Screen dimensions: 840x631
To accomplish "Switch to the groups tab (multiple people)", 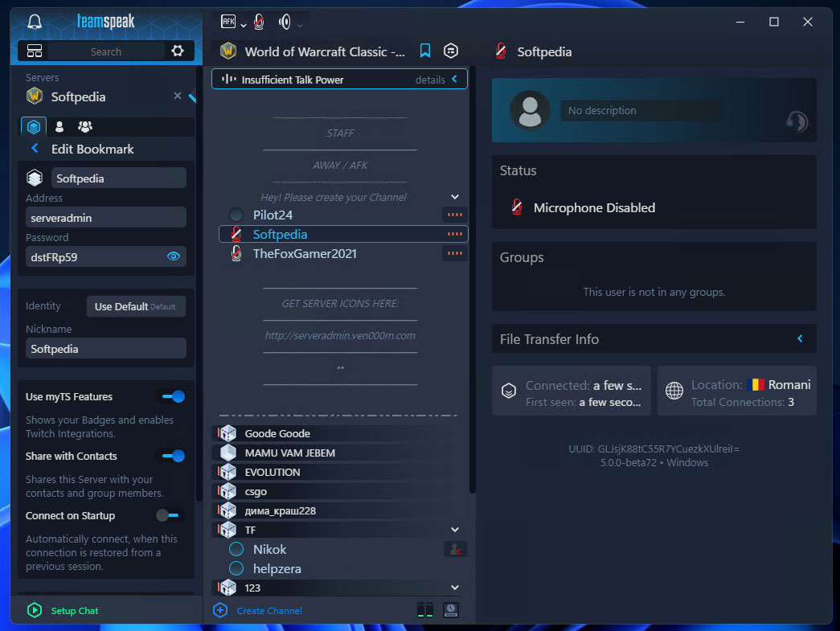I will [x=85, y=127].
